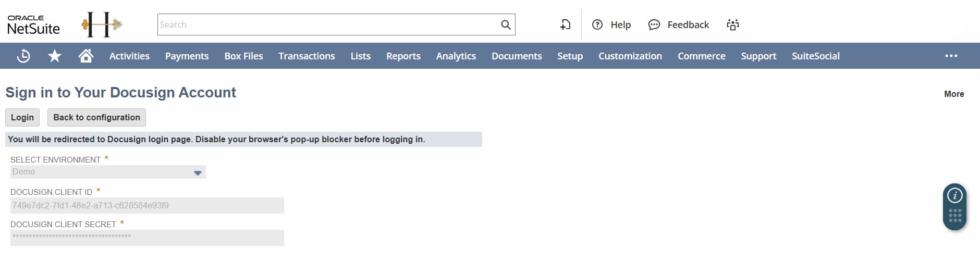
Task: Open the Customization menu
Action: click(630, 56)
